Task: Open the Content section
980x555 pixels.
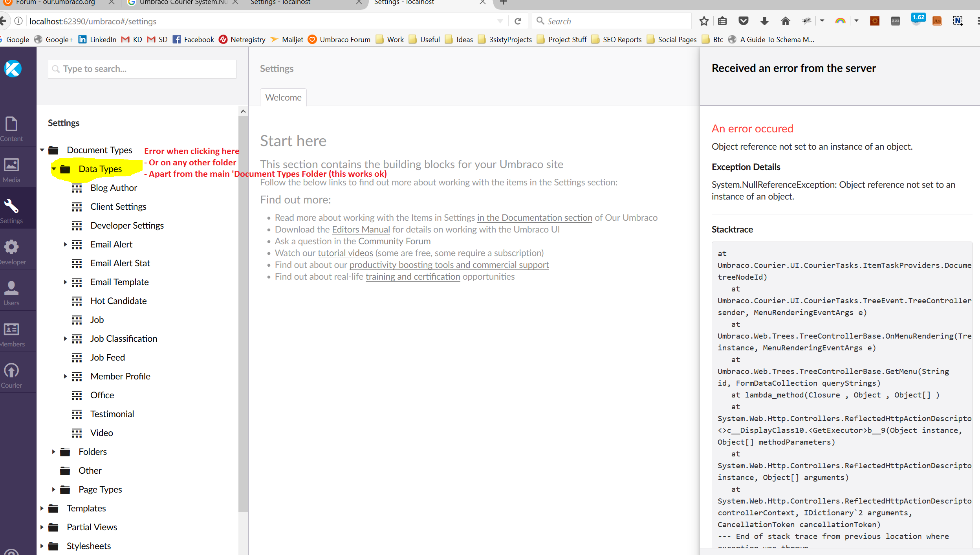Action: pyautogui.click(x=11, y=129)
